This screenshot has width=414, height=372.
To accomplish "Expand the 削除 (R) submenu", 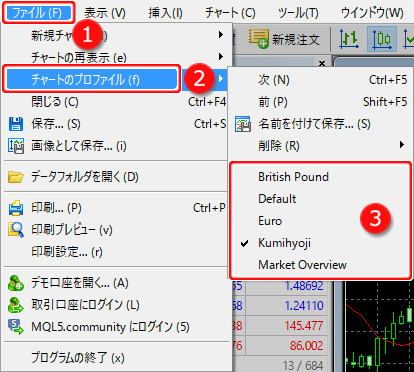I will click(321, 146).
